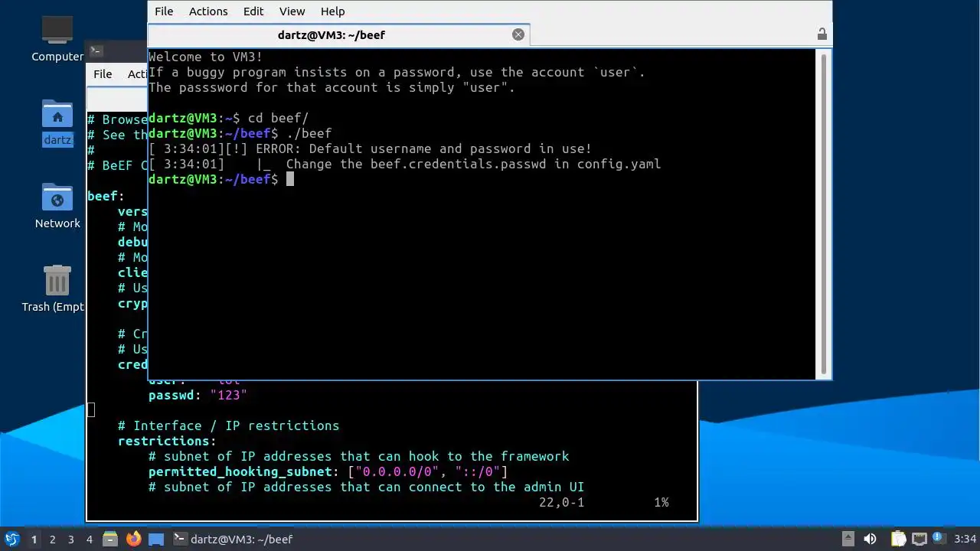Click passwd value "123" in vim
This screenshot has width=980, height=551.
click(228, 395)
